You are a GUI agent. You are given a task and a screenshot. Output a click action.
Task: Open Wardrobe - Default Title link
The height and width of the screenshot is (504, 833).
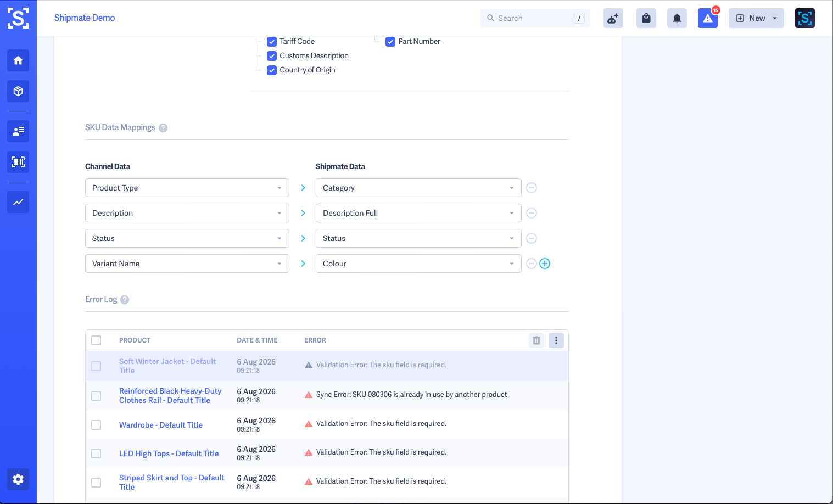click(x=161, y=425)
